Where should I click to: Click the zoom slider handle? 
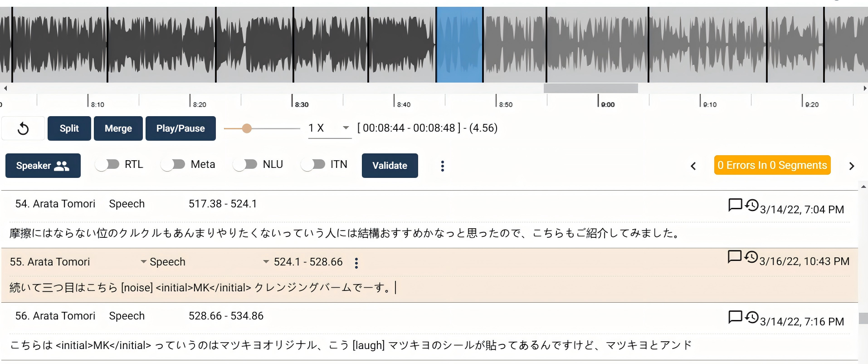click(x=247, y=128)
